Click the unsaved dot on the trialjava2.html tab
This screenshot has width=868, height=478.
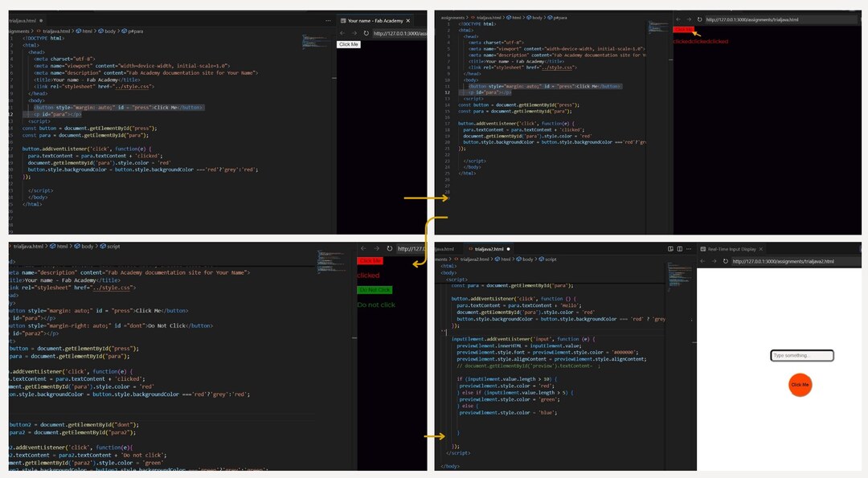(508, 249)
